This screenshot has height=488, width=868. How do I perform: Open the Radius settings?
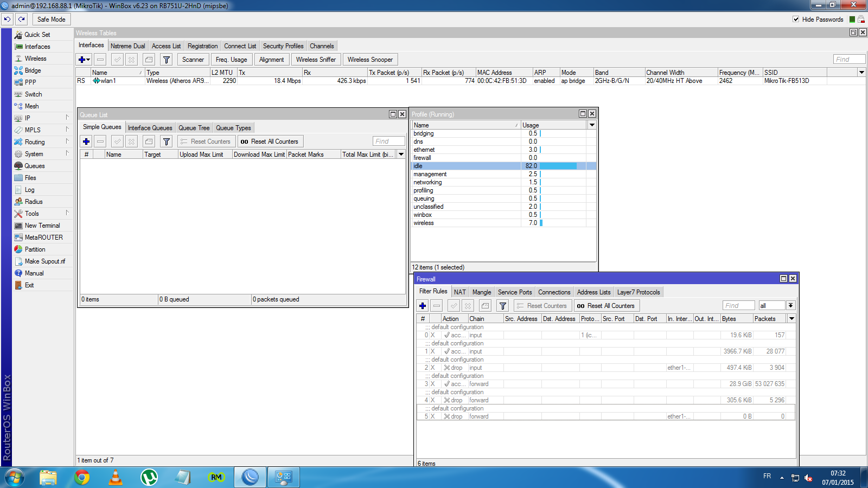(x=34, y=202)
